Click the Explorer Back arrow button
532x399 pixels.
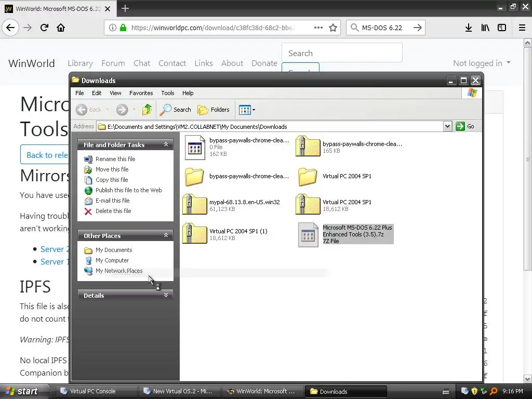(x=82, y=110)
